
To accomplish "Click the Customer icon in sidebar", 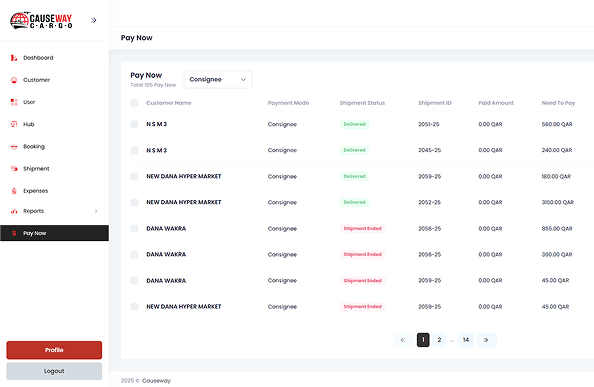I will click(14, 80).
